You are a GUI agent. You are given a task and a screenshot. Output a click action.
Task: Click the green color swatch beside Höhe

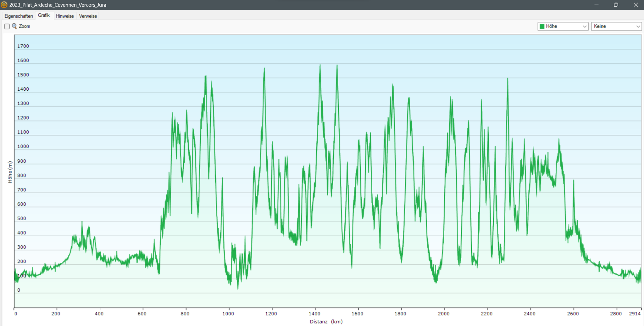pyautogui.click(x=542, y=26)
